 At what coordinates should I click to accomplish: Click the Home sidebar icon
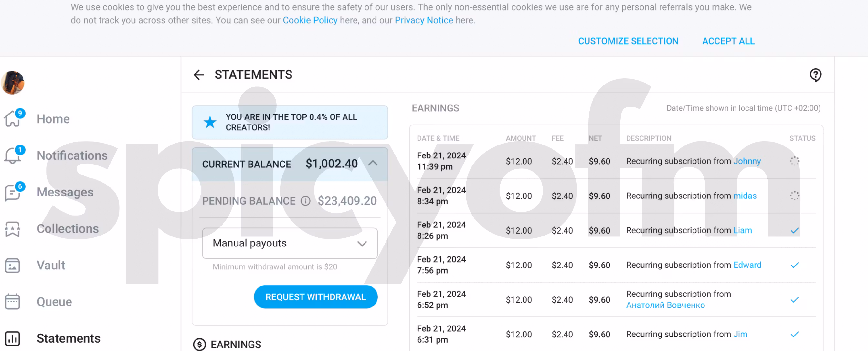click(13, 118)
